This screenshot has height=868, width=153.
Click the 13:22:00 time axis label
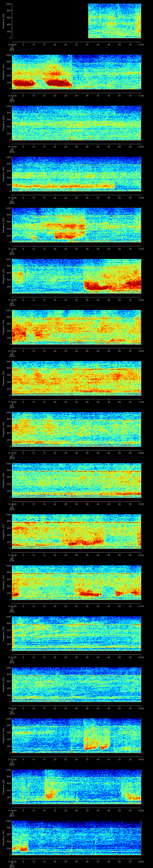coord(12,708)
